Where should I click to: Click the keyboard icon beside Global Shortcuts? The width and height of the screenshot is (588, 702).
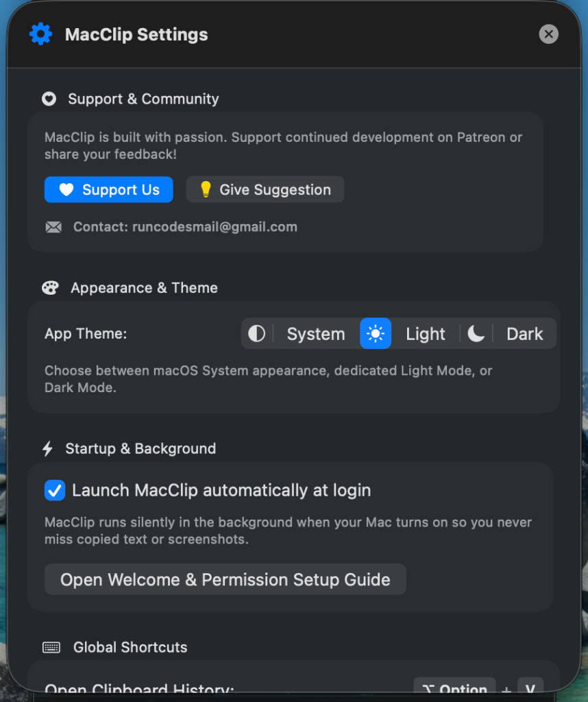(51, 647)
